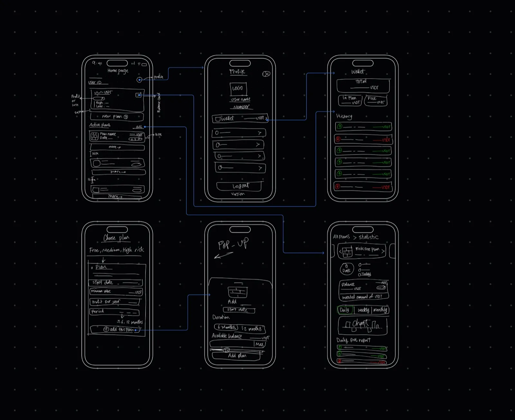The height and width of the screenshot is (420, 515).
Task: Click the 'User name' text on Profile
Action: 240,99
